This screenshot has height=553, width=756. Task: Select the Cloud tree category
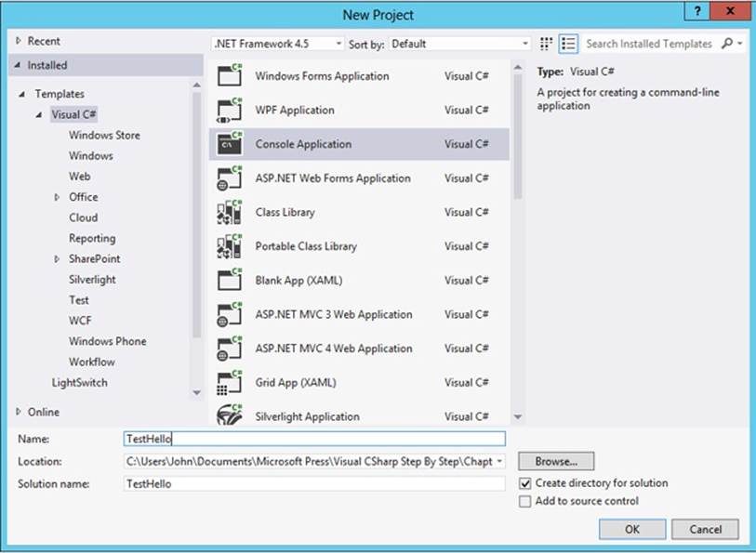[83, 217]
